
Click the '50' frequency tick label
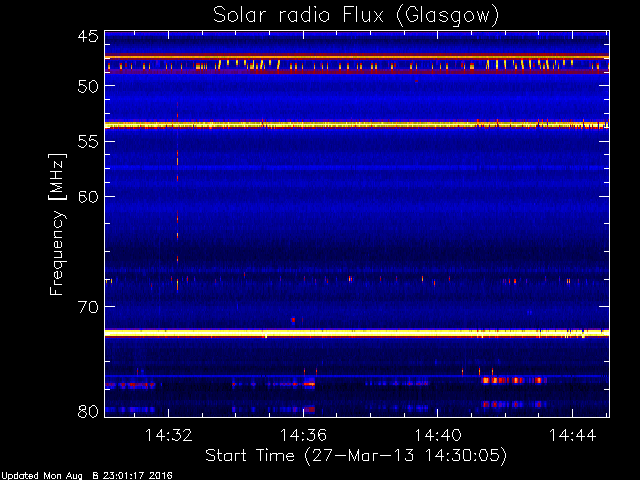(x=88, y=86)
